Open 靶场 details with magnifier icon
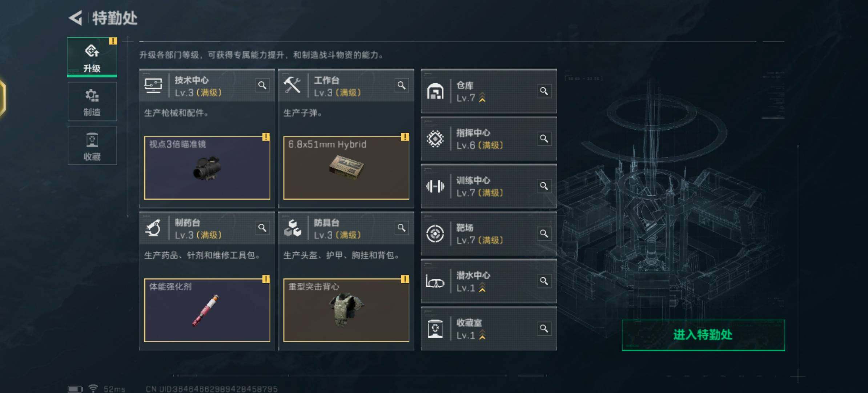 click(544, 234)
